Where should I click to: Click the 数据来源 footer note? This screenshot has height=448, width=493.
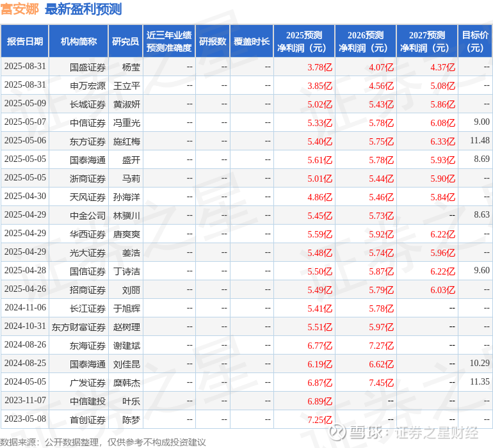pos(103,442)
